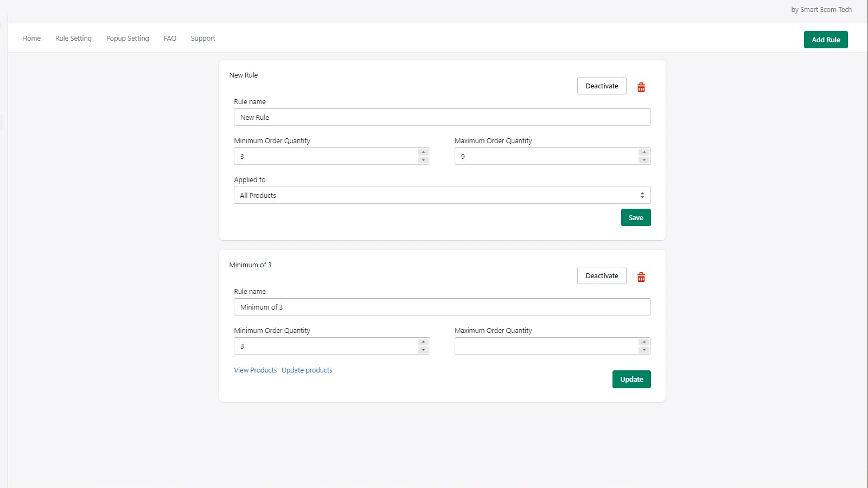Open the Applied to dropdown

[442, 195]
